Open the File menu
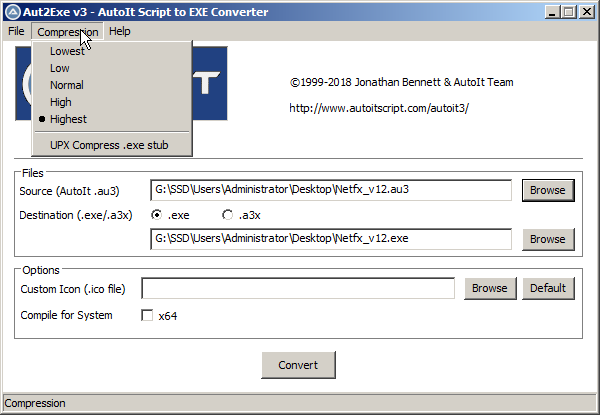Screen dimensions: 600x415 (16, 31)
